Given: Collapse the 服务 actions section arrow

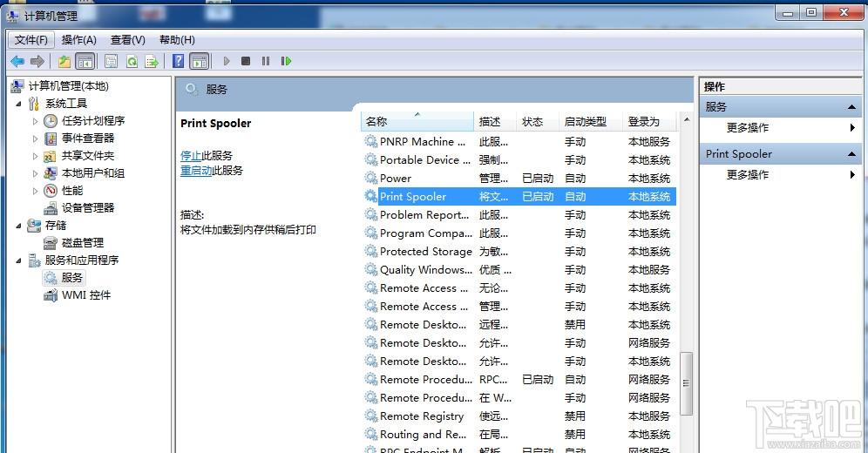Looking at the screenshot, I should point(852,107).
